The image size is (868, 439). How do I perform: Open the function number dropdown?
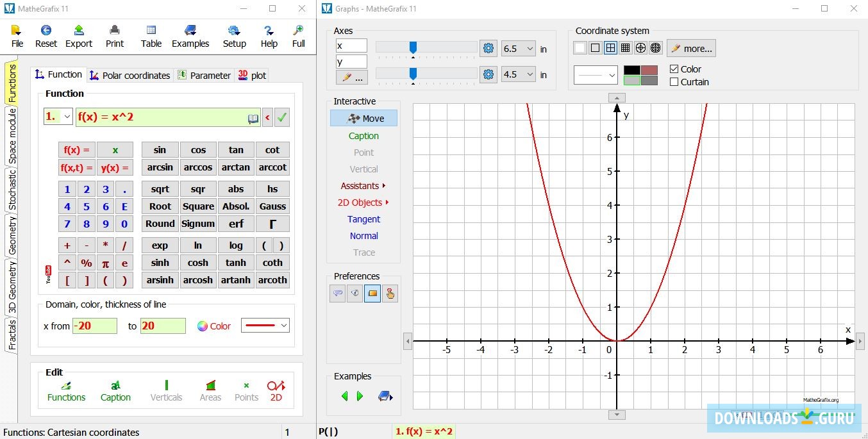(x=58, y=117)
